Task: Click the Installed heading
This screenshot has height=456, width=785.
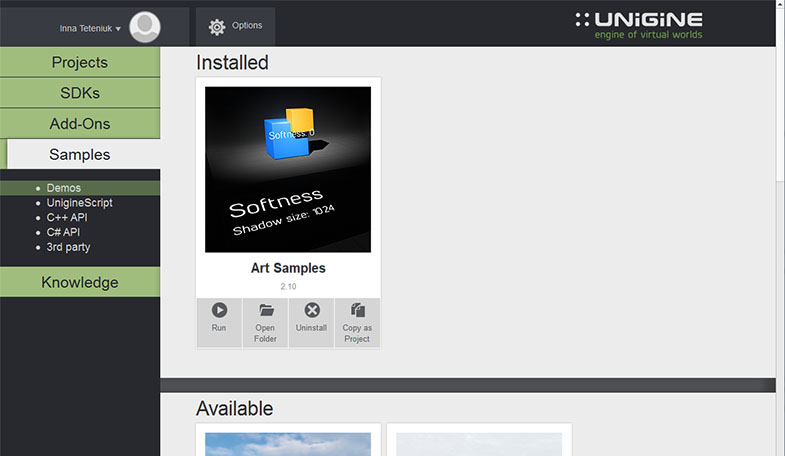Action: [232, 63]
